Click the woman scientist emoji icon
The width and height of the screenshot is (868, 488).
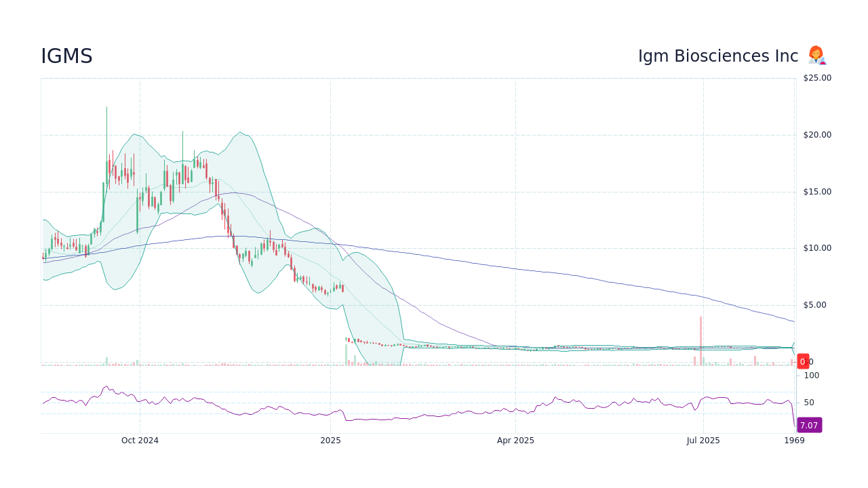816,56
